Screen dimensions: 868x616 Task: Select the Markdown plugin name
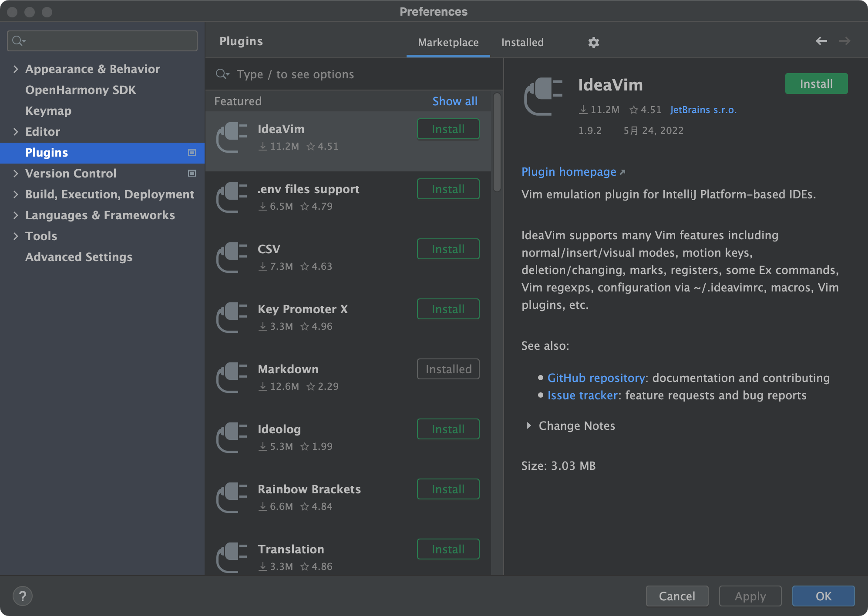point(288,369)
